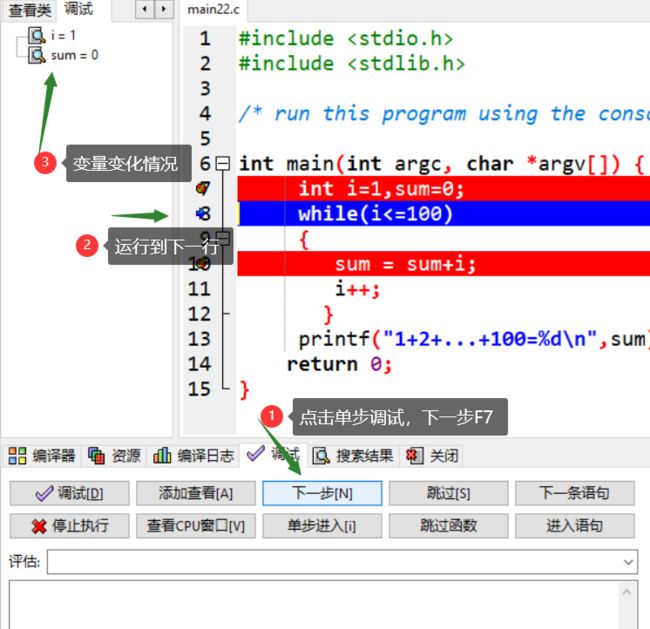This screenshot has height=629, width=650.
Task: Click the 搜索结果 magnifier icon
Action: pyautogui.click(x=321, y=456)
